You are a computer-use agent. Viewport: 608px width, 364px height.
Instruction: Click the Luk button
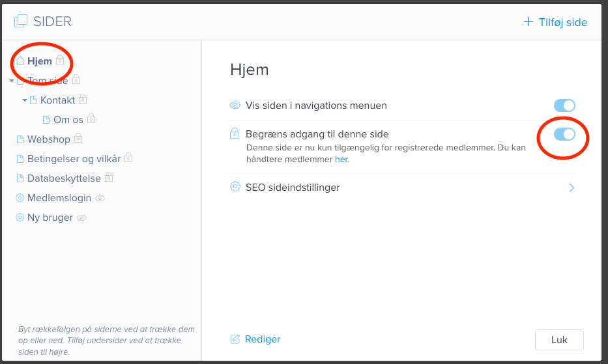coord(559,340)
